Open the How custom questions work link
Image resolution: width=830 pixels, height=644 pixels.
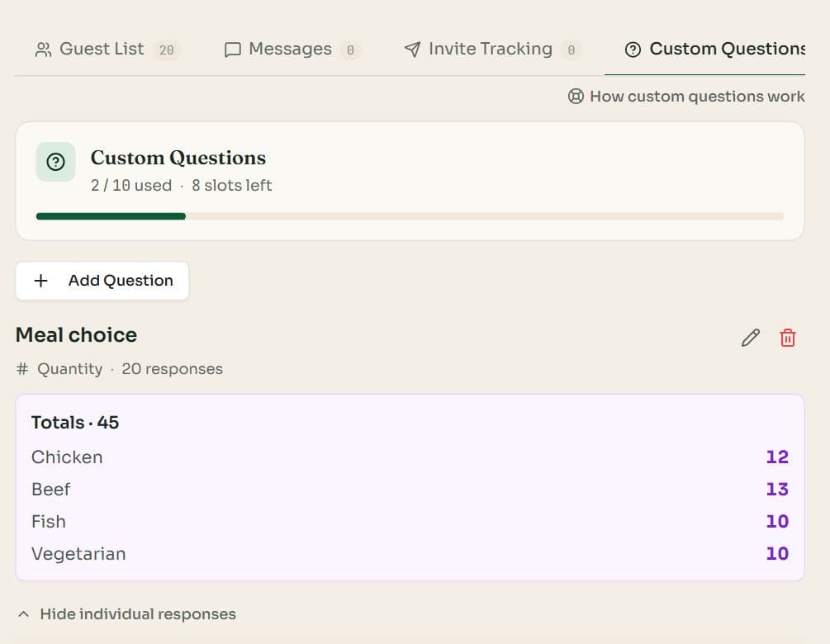tap(686, 97)
